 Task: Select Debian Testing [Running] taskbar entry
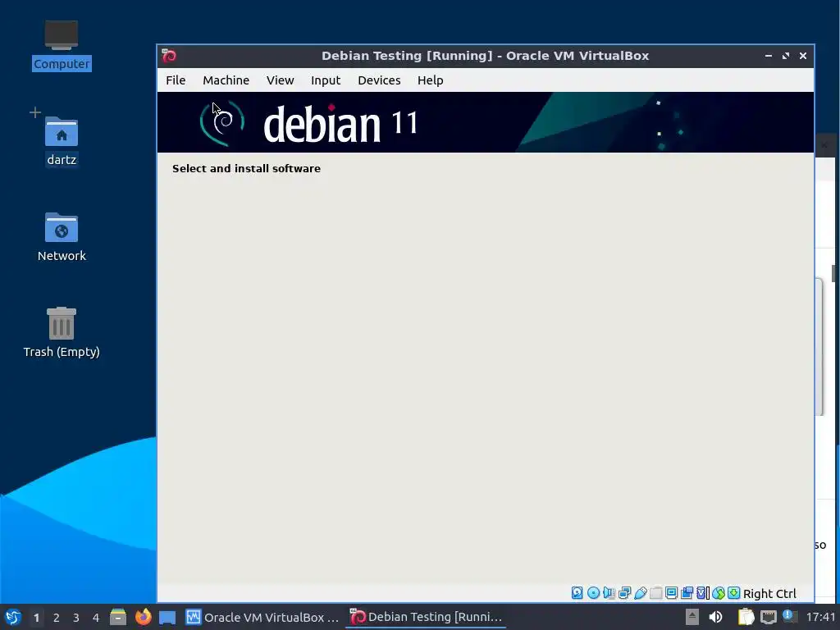[x=426, y=617]
